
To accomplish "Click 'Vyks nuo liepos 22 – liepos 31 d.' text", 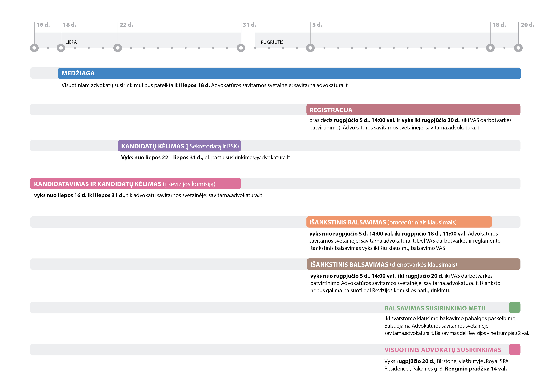I will (x=162, y=157).
